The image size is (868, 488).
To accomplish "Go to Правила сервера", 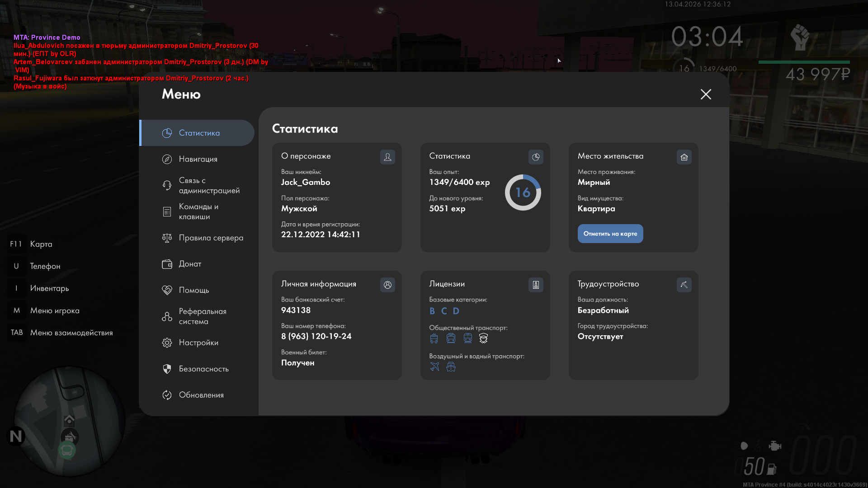I will tap(211, 238).
